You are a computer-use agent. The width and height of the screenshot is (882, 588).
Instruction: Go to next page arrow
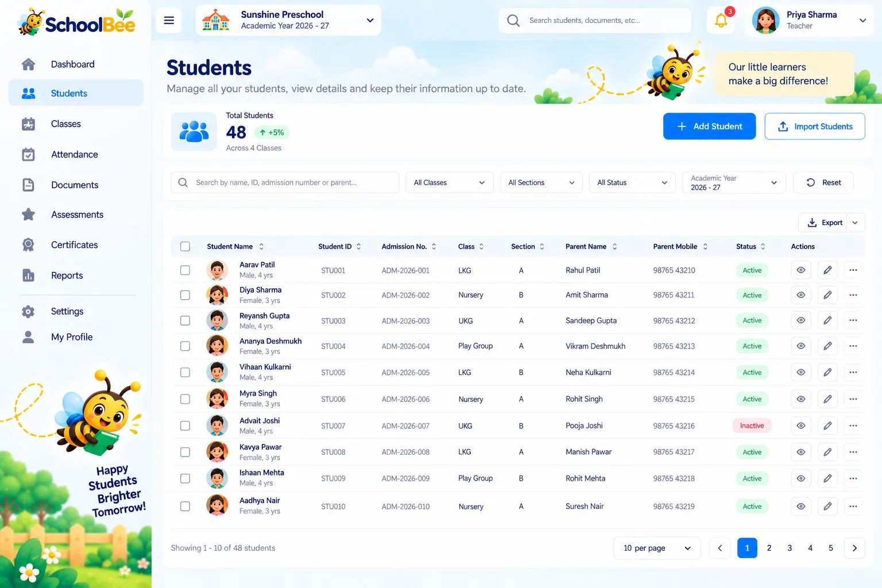(854, 548)
